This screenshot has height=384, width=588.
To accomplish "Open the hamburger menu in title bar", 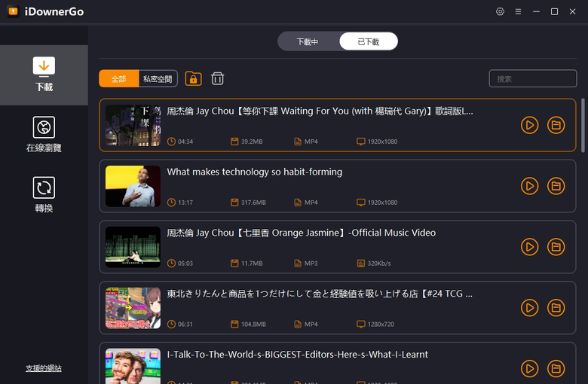I will [x=518, y=11].
